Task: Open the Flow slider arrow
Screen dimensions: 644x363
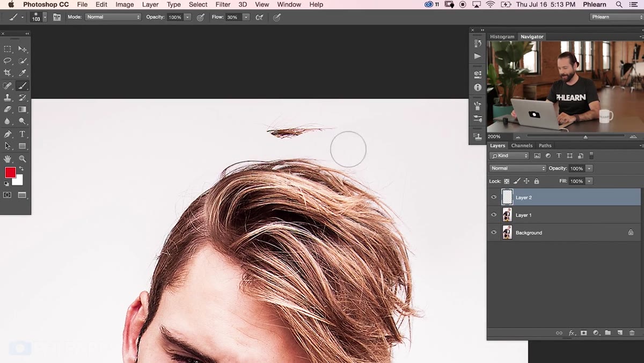Action: [246, 17]
